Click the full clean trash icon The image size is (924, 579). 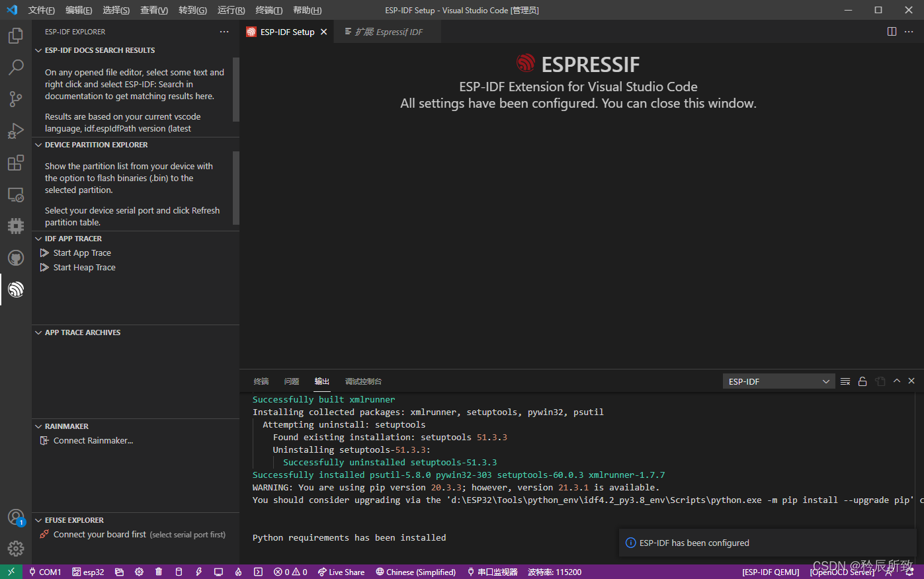[x=159, y=572]
